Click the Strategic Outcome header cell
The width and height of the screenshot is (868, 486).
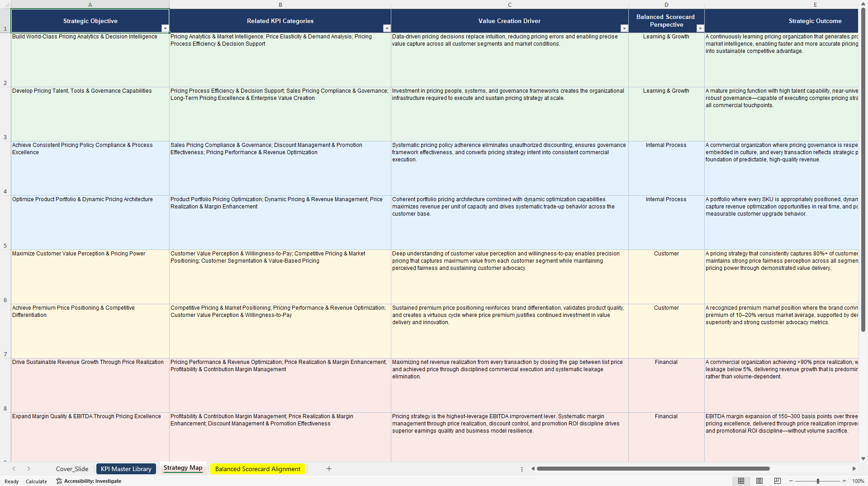(x=781, y=21)
